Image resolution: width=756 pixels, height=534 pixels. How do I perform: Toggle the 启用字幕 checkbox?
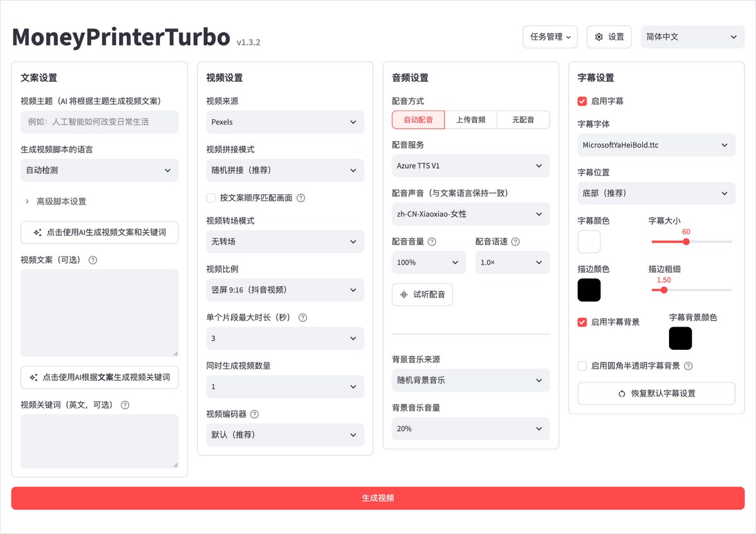583,101
